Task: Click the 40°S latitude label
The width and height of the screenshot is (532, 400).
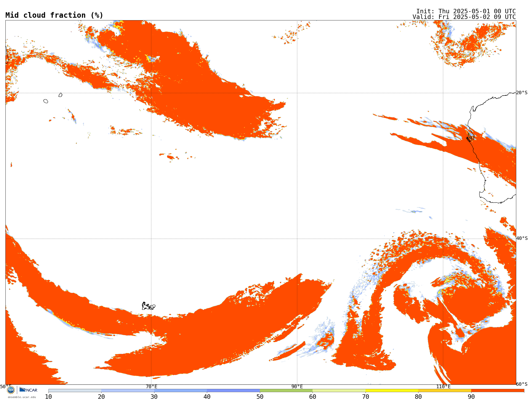Action: (x=522, y=238)
